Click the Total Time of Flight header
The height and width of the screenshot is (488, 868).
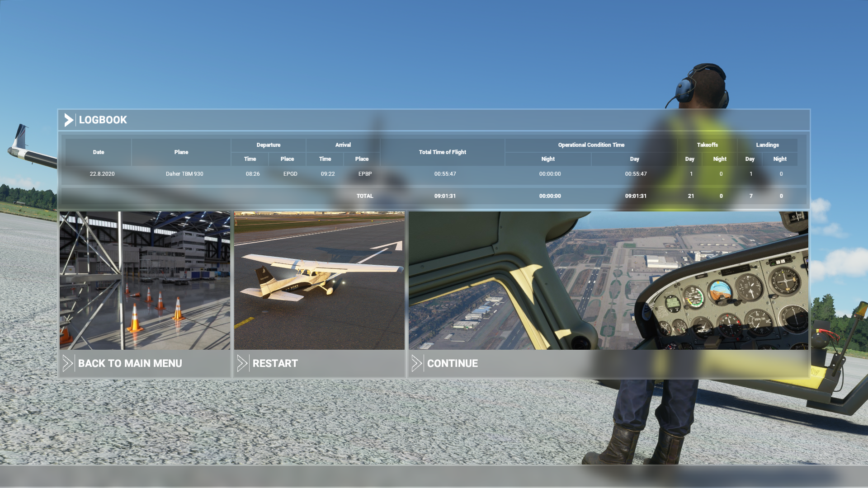pyautogui.click(x=442, y=152)
